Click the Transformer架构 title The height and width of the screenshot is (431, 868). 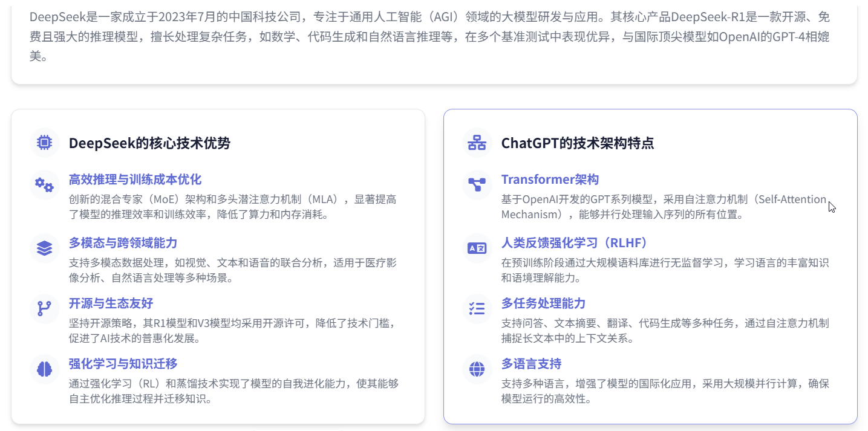[550, 180]
